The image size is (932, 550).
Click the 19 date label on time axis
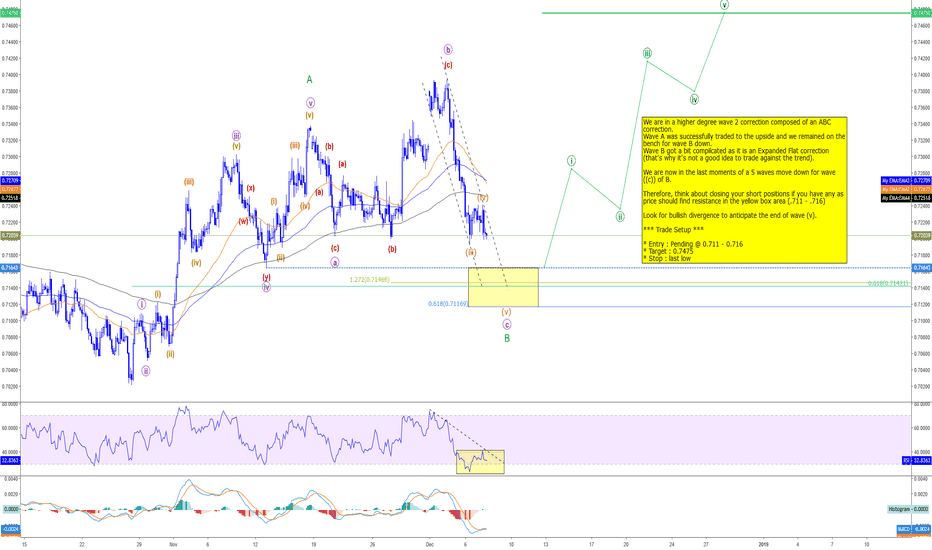(313, 543)
